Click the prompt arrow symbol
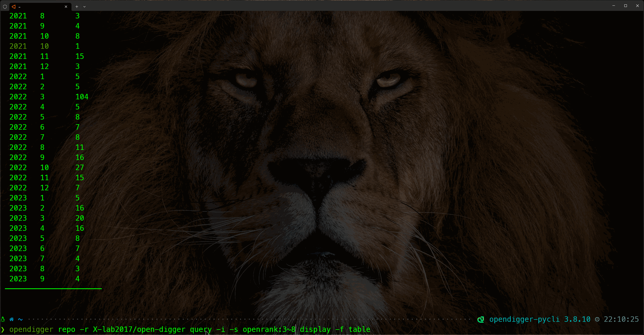 pos(3,329)
